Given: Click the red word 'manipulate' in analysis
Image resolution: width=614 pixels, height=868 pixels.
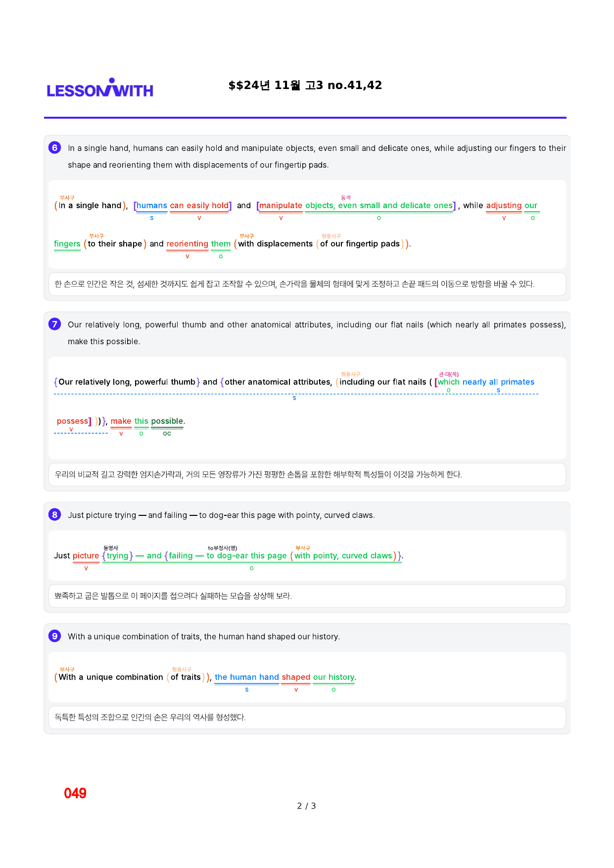Looking at the screenshot, I should (281, 205).
